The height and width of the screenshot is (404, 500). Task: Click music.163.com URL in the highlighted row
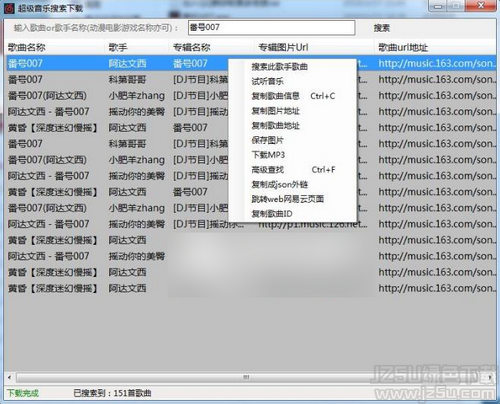pyautogui.click(x=437, y=63)
